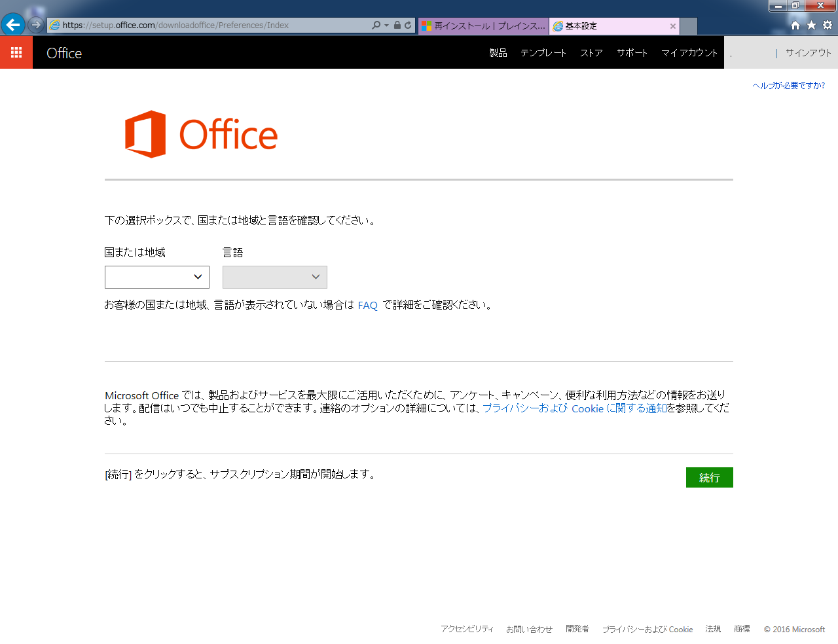This screenshot has height=644, width=838.
Task: Open the マイ アカウント menu item
Action: [689, 53]
